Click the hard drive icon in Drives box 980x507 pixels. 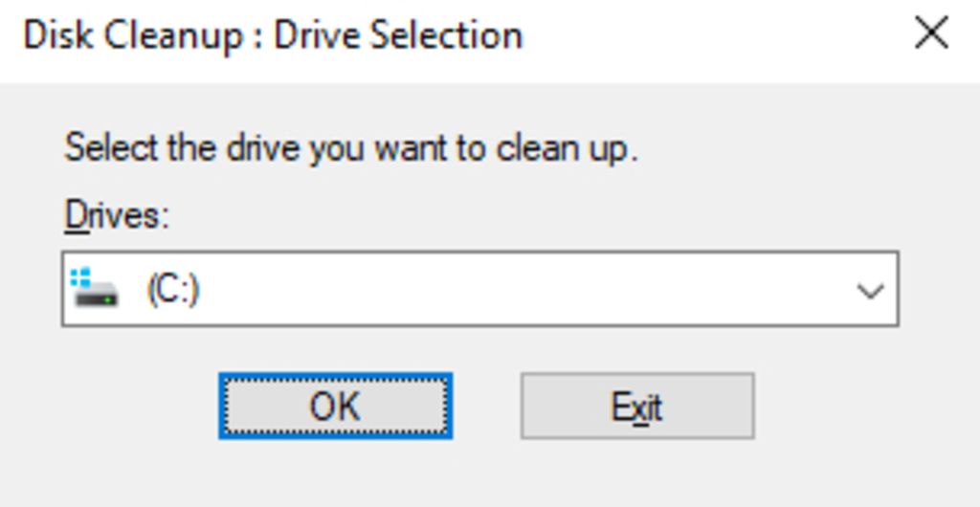tap(94, 289)
